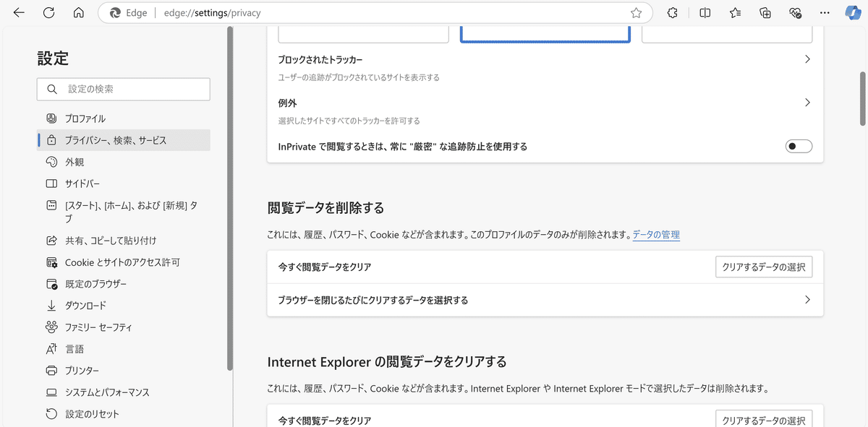Open the Collections icon in toolbar
Viewport: 868px width, 427px height.
(x=765, y=13)
